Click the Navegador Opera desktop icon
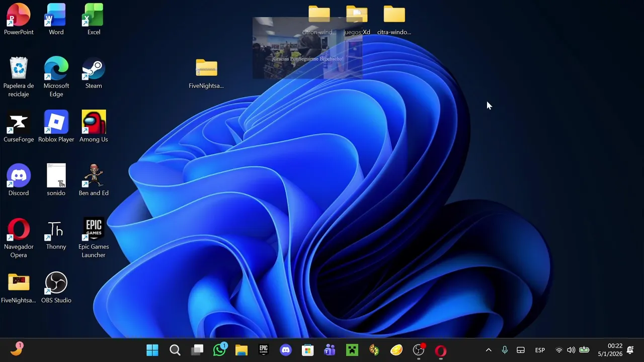644x362 pixels. coord(19,238)
